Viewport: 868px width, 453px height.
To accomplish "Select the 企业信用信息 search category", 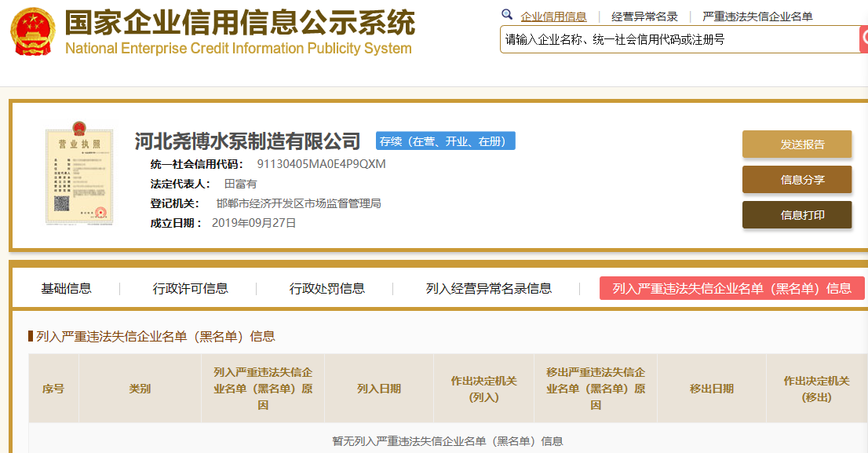I will [553, 16].
